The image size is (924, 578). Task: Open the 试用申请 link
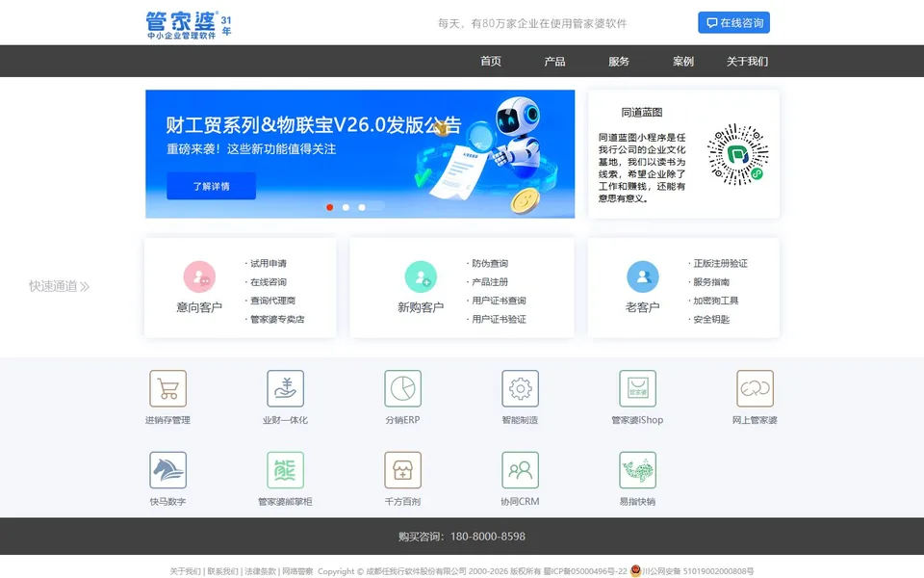[x=269, y=263]
